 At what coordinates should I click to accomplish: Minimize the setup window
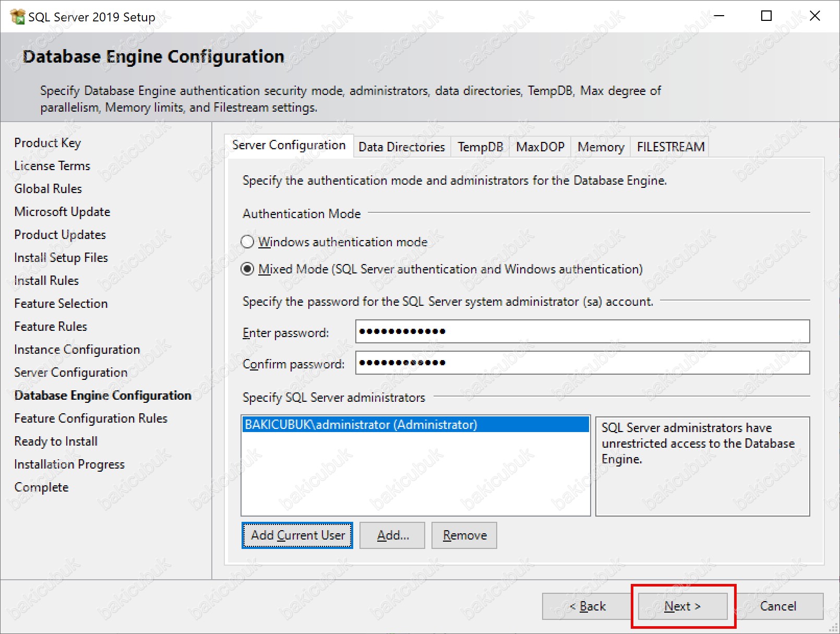[x=719, y=16]
